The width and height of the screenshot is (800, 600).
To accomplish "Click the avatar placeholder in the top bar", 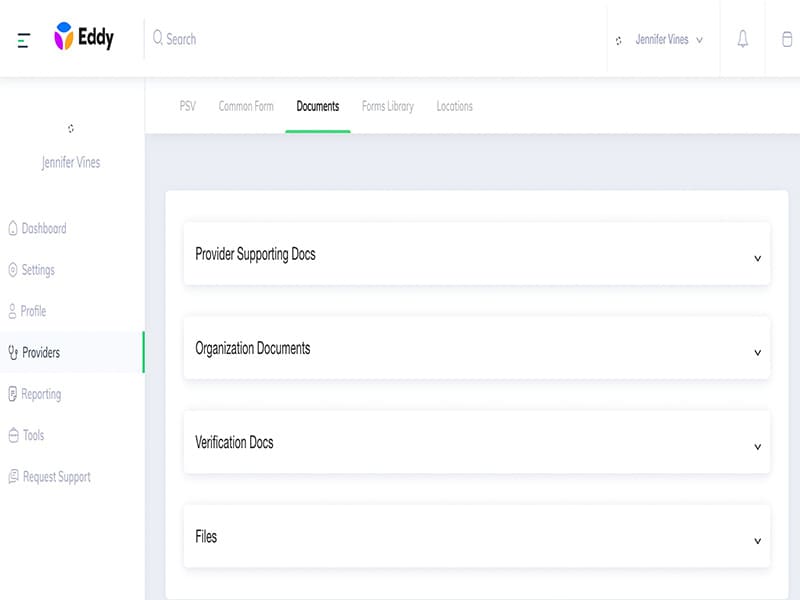I will click(618, 41).
